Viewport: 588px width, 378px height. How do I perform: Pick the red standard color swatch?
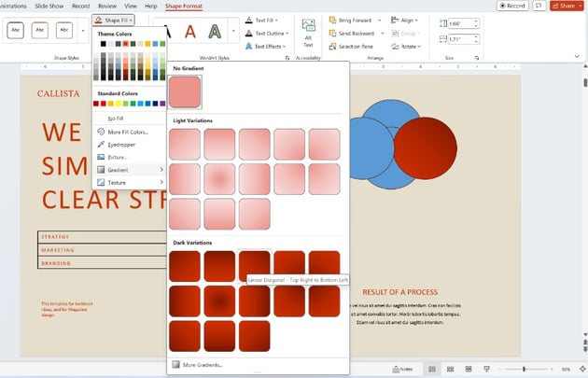(105, 104)
